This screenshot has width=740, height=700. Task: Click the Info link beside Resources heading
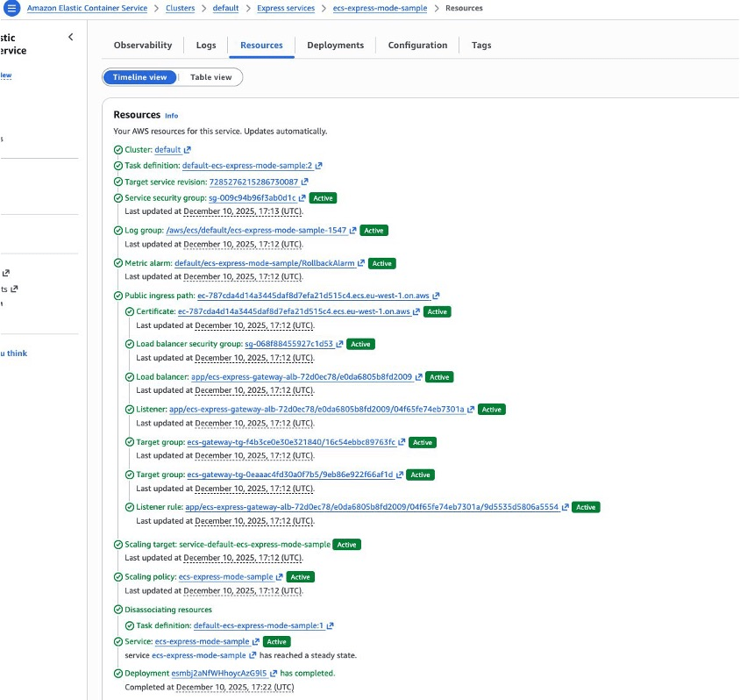171,116
